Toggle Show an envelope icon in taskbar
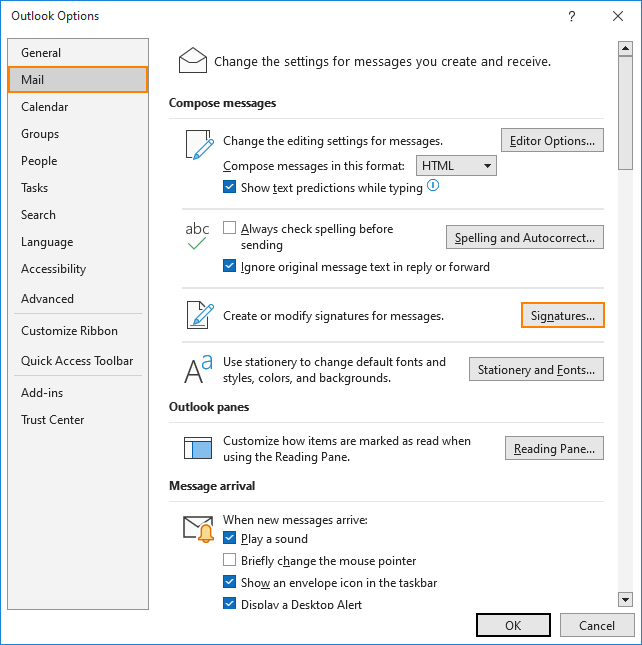Viewport: 642px width, 645px height. [x=229, y=582]
